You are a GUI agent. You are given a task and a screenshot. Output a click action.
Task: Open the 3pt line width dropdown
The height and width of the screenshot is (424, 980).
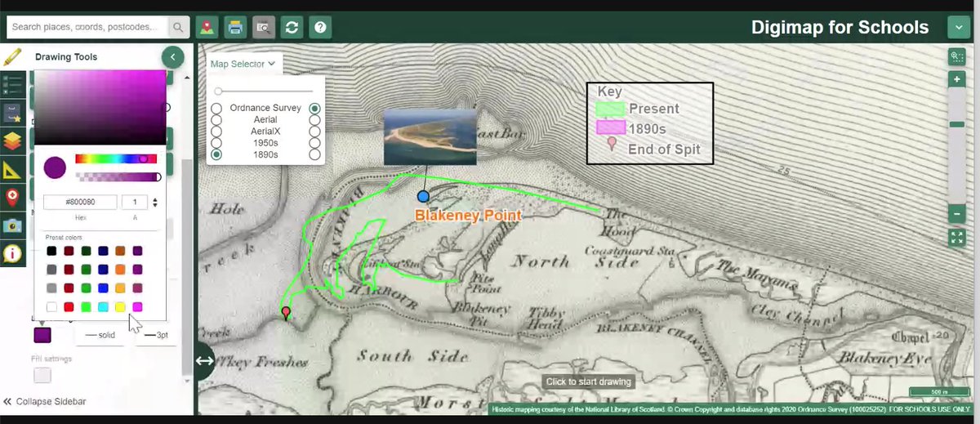pyautogui.click(x=156, y=335)
